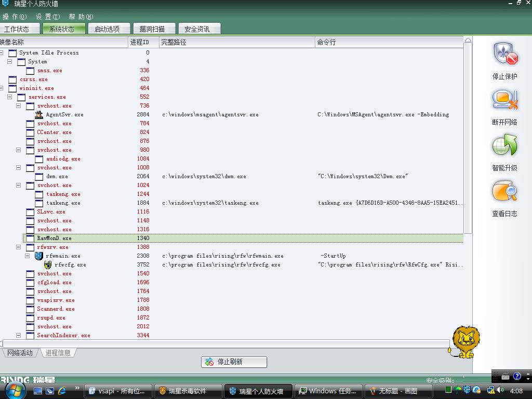Image resolution: width=532 pixels, height=399 pixels.
Task: Open the volume speaker tray icon
Action: 500,390
